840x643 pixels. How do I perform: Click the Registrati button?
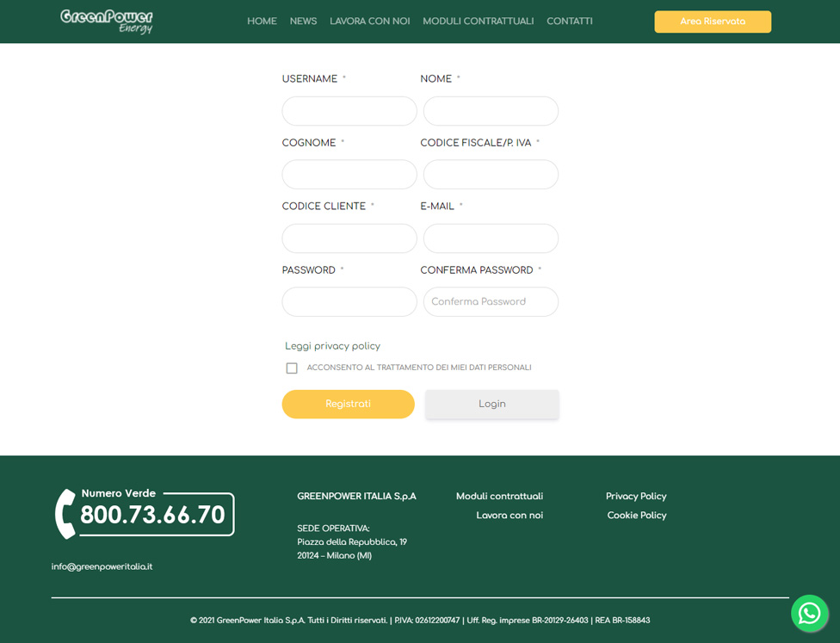(x=349, y=404)
